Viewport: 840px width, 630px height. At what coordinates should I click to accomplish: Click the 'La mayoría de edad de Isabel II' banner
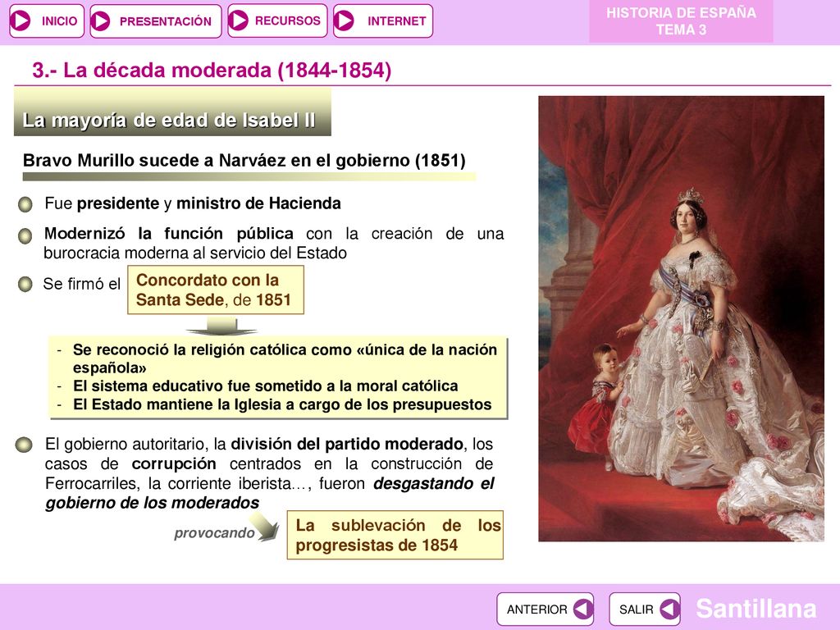(x=172, y=112)
